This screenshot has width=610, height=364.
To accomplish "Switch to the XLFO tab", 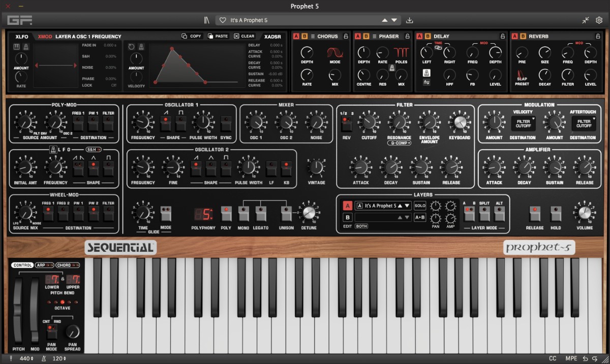I will click(22, 37).
